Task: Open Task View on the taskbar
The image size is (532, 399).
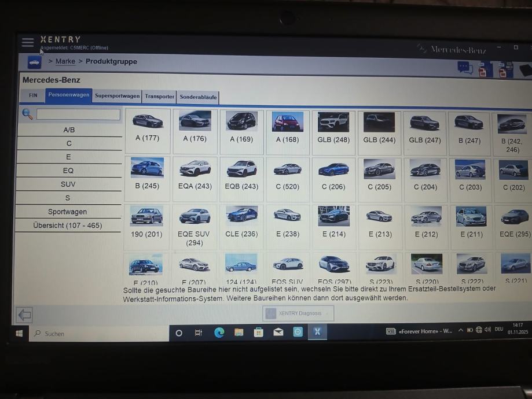Action: tap(199, 333)
